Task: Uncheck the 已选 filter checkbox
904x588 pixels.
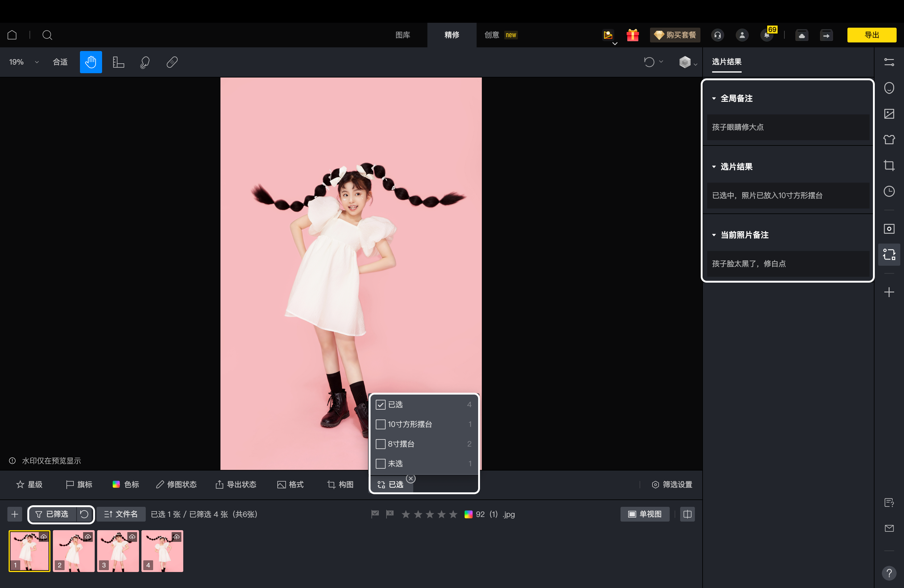Action: click(381, 404)
